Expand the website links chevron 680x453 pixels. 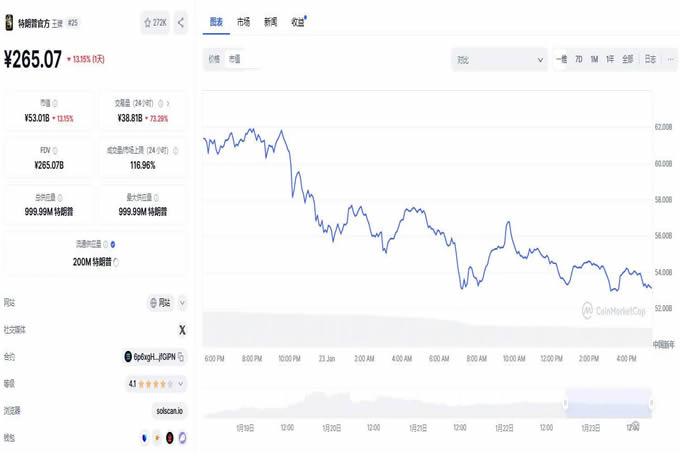point(182,302)
